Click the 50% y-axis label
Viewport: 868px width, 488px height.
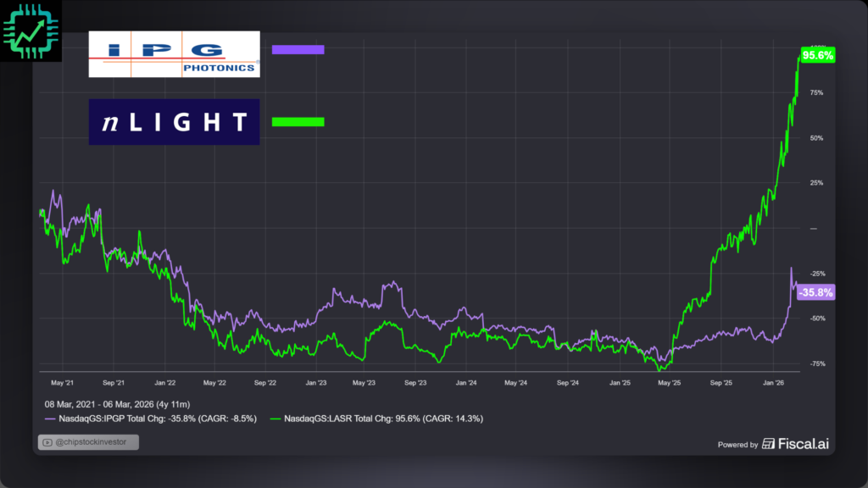pos(816,138)
